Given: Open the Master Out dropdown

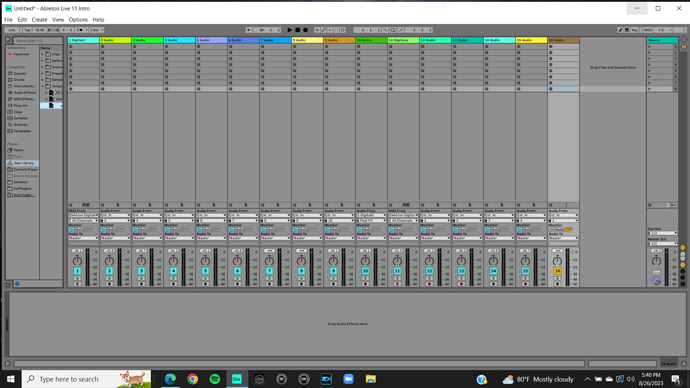Looking at the screenshot, I should point(662,243).
